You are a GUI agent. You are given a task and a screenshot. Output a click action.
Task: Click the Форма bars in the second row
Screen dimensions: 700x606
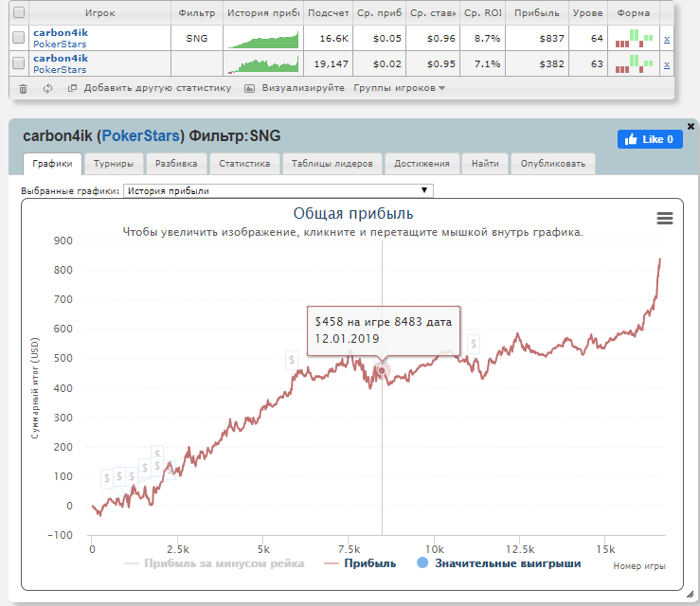pos(634,63)
